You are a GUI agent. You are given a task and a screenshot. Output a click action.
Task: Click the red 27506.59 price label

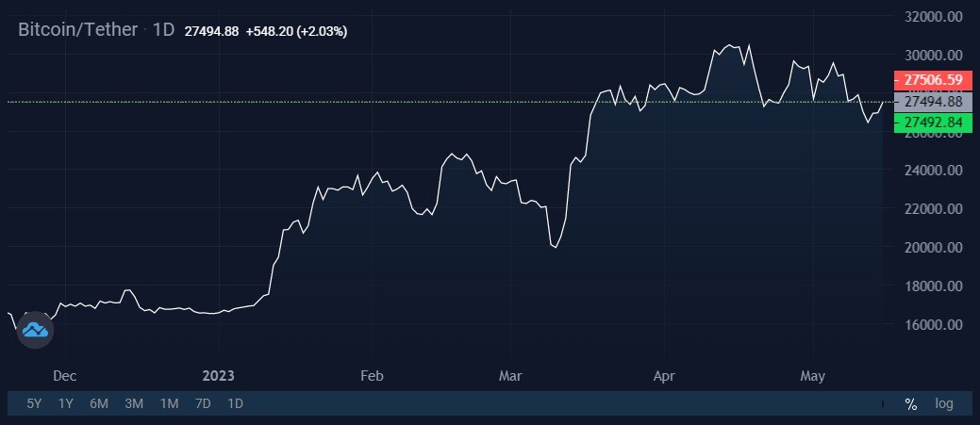click(933, 80)
